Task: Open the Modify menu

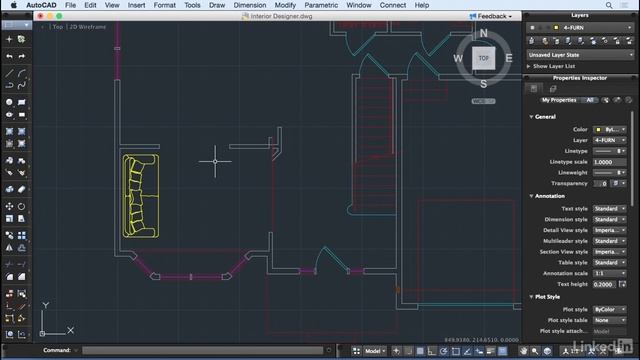Action: (x=285, y=5)
